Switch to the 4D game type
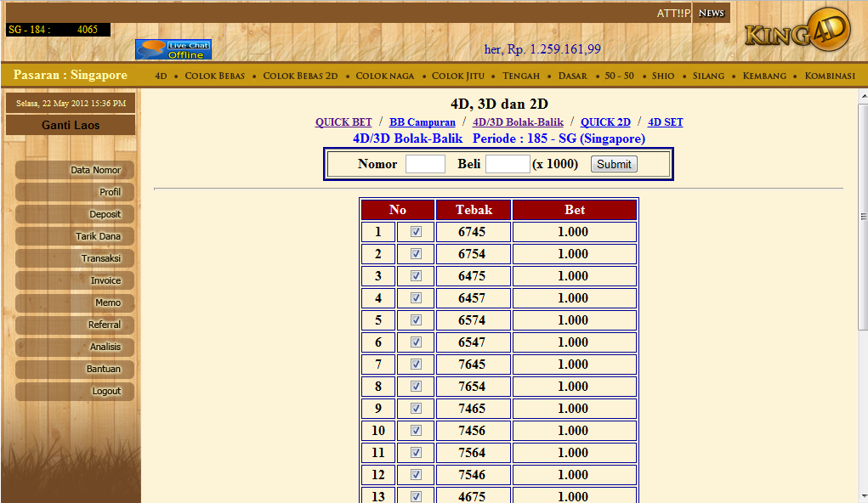 click(x=161, y=76)
